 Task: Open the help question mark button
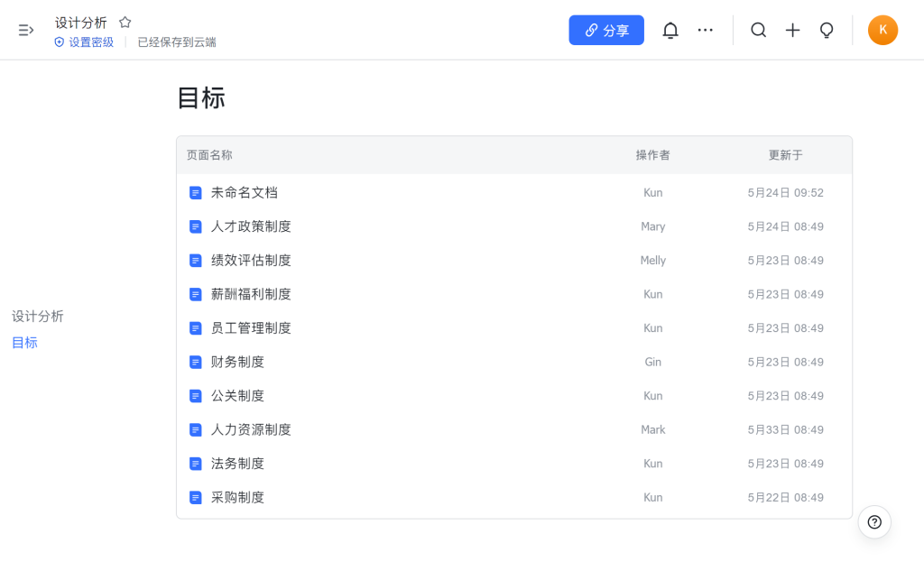click(x=874, y=521)
